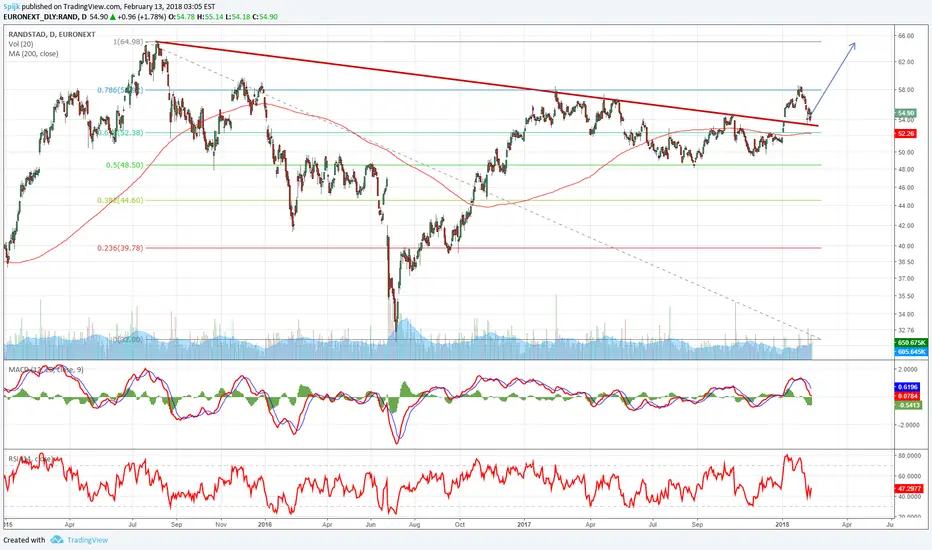
Task: Click 60.0000 on the RSI scale
Action: click(909, 476)
